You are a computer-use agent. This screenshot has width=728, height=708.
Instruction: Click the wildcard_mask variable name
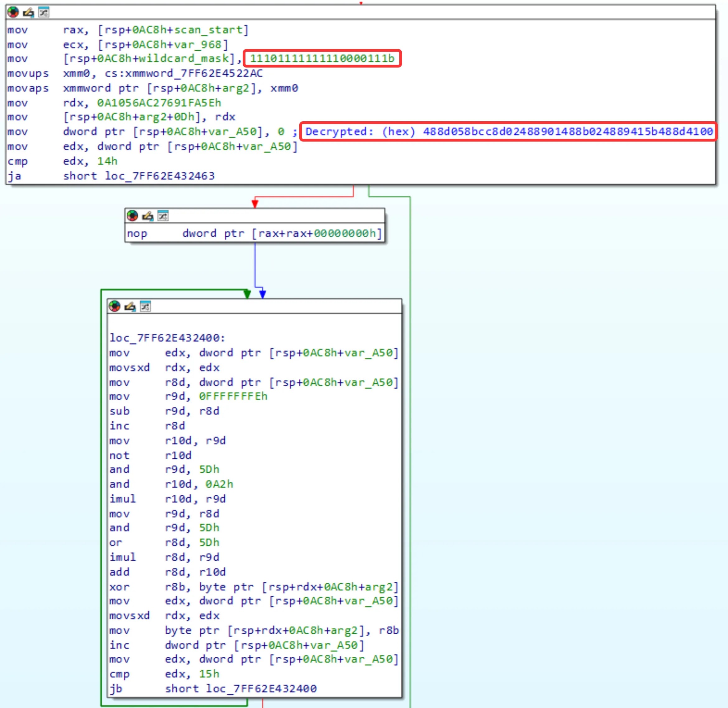[184, 59]
